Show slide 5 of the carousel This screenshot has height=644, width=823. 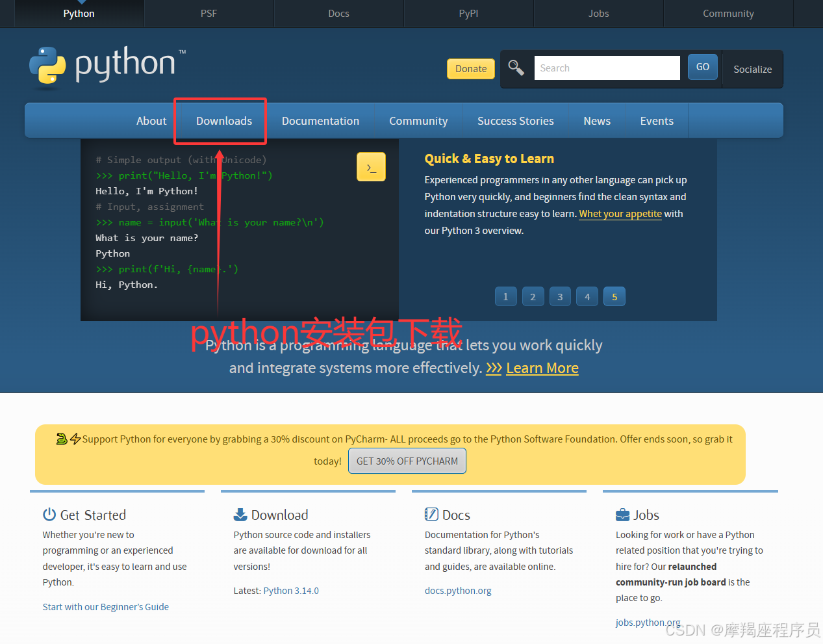coord(614,297)
